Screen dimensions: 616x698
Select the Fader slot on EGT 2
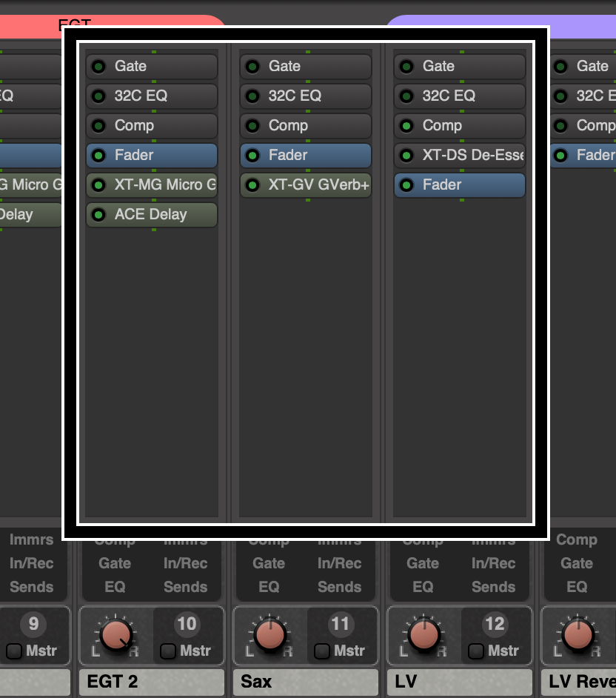click(152, 156)
